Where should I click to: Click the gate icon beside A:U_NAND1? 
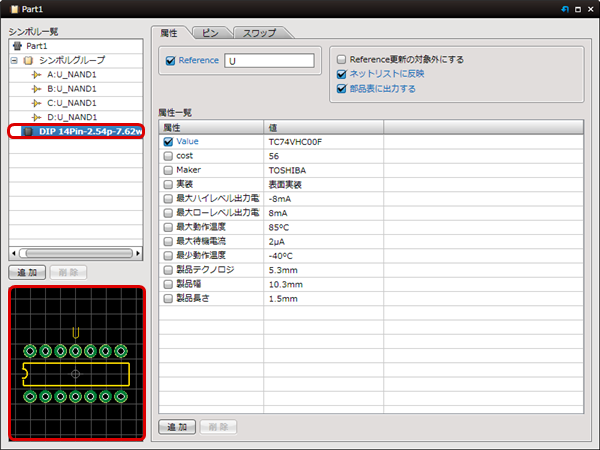point(36,75)
